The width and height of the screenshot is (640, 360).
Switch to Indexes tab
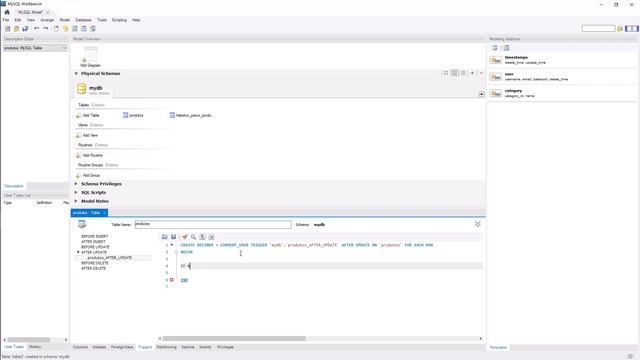[x=99, y=347]
